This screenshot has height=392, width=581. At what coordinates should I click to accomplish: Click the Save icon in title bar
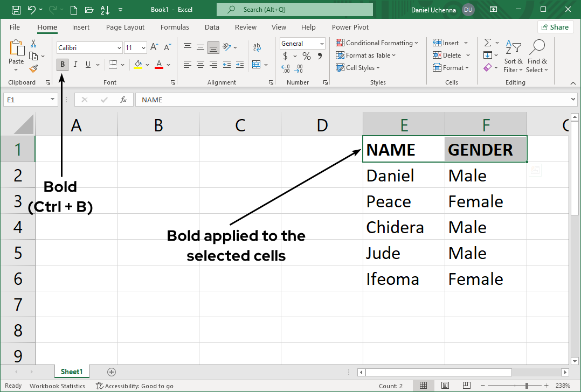coord(16,10)
